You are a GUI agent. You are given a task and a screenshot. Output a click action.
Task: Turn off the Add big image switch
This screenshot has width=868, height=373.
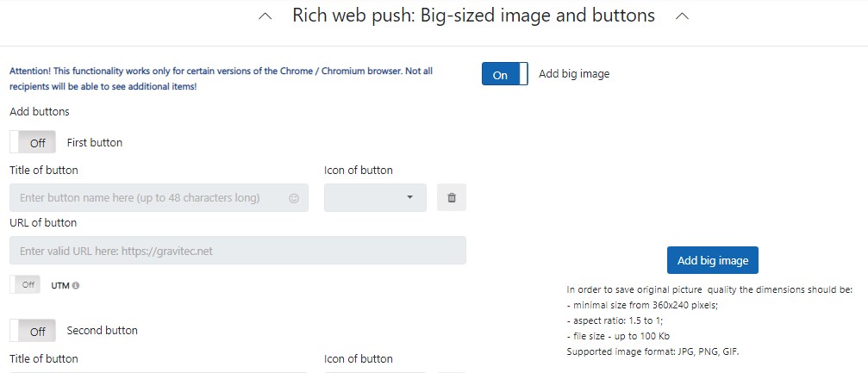505,73
